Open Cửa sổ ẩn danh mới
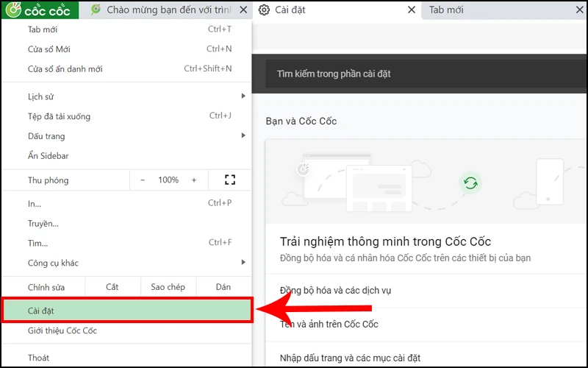 [x=126, y=68]
